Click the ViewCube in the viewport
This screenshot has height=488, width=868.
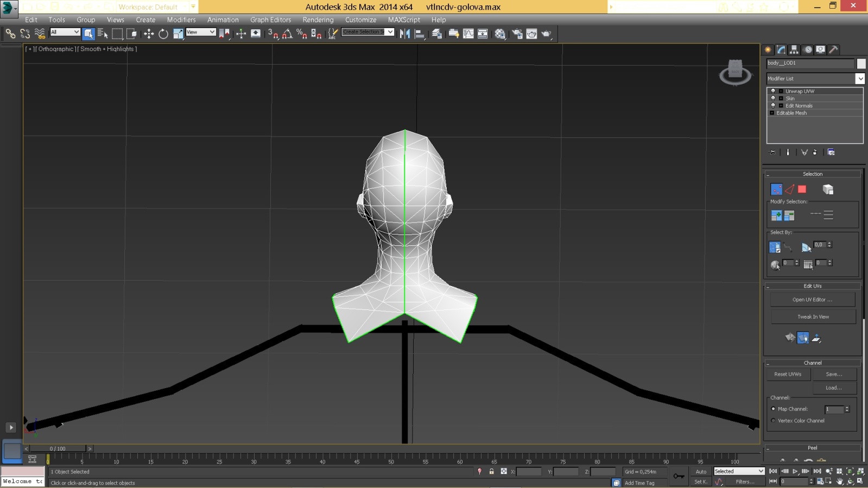coord(735,72)
